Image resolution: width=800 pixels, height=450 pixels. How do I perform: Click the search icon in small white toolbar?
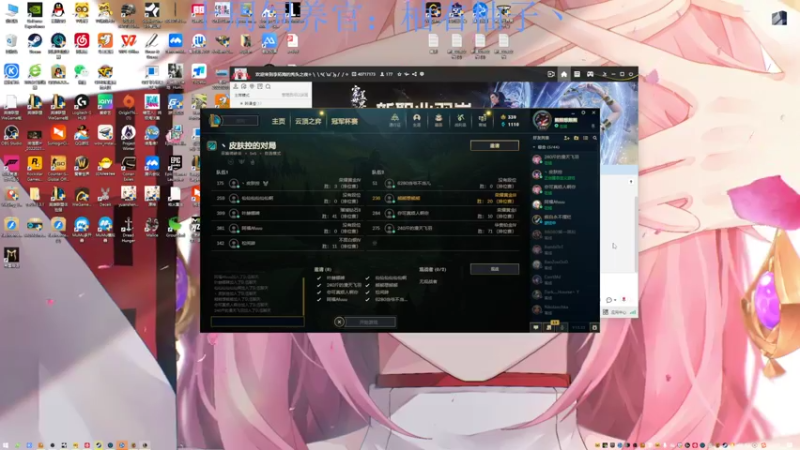[268, 86]
